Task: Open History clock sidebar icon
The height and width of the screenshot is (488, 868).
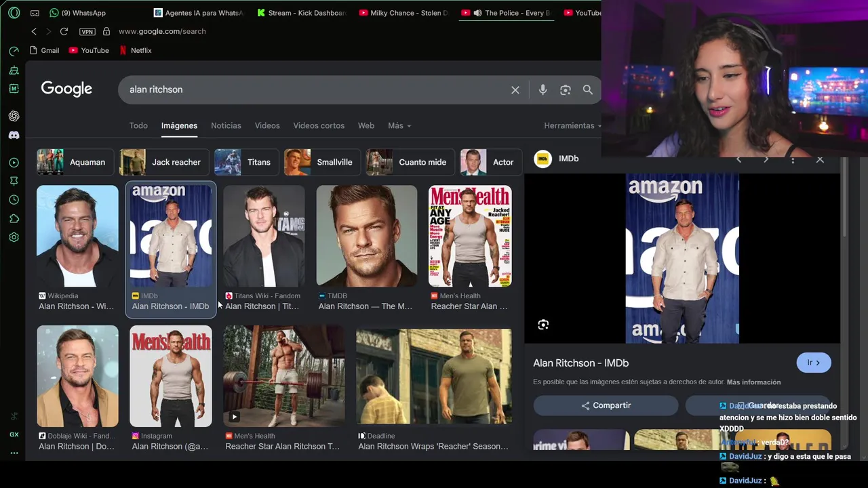Action: point(14,200)
